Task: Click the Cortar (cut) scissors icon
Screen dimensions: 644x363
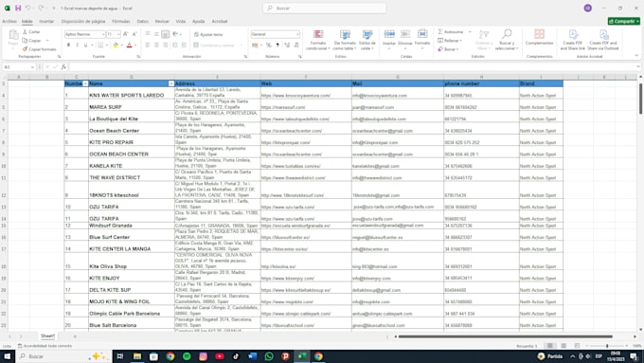Action: [25, 31]
